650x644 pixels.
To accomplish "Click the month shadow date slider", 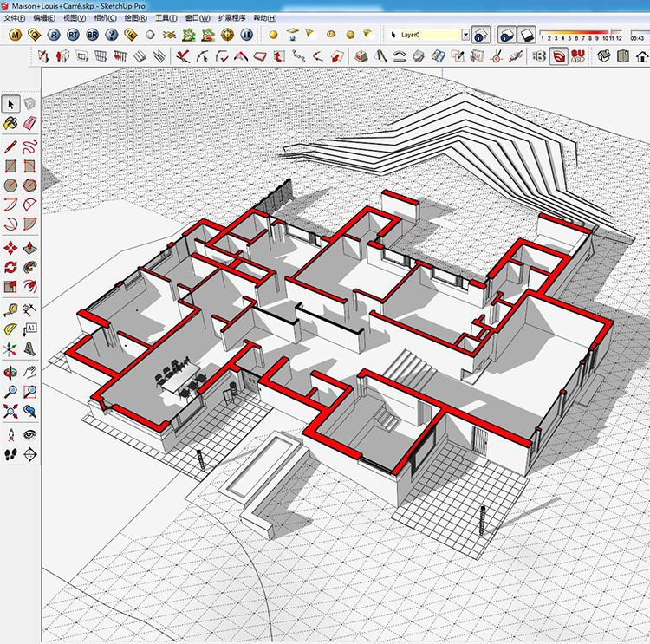I will pos(581,35).
